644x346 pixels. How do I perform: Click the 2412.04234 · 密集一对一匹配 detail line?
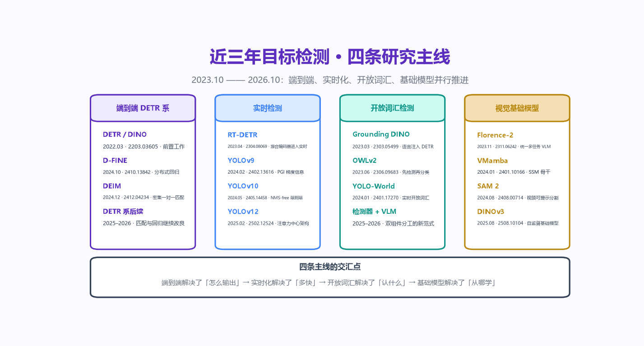click(x=144, y=198)
